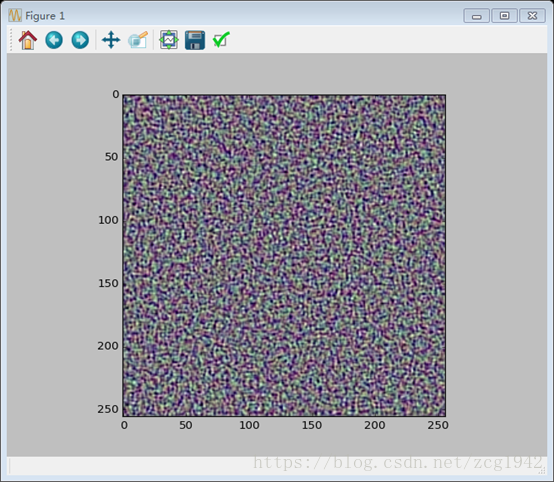Viewport: 554px width, 482px height.
Task: Open the green checkmark Edit axis parameters tool
Action: [222, 40]
